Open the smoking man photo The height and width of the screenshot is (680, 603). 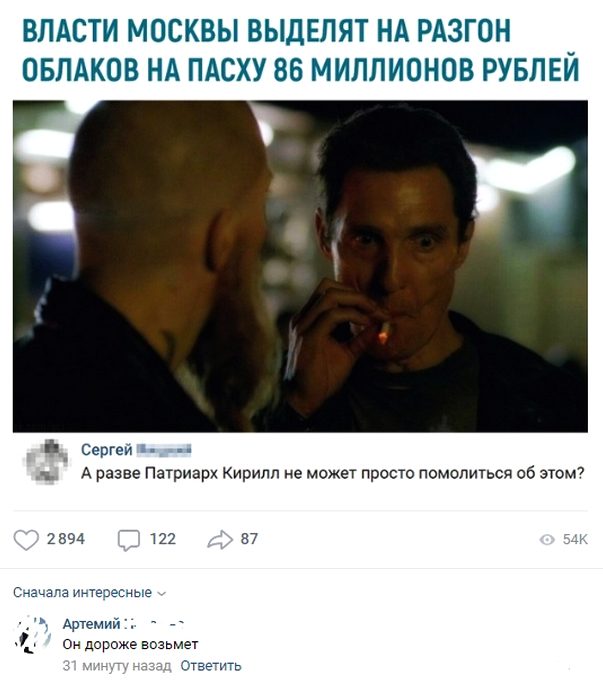300,266
